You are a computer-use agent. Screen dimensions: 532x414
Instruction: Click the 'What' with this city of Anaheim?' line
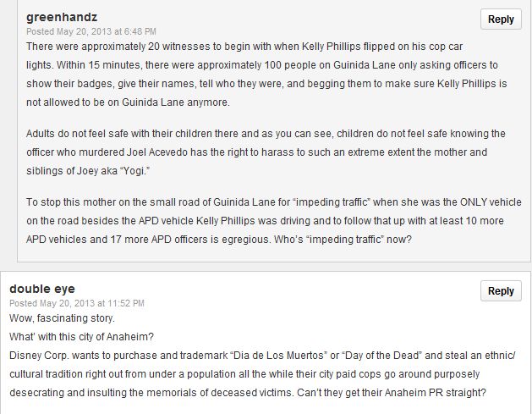point(81,337)
